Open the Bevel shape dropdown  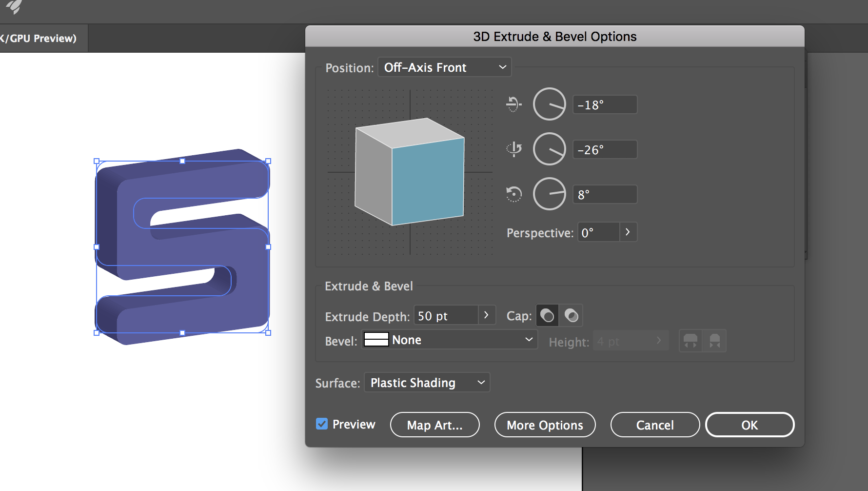pos(449,340)
